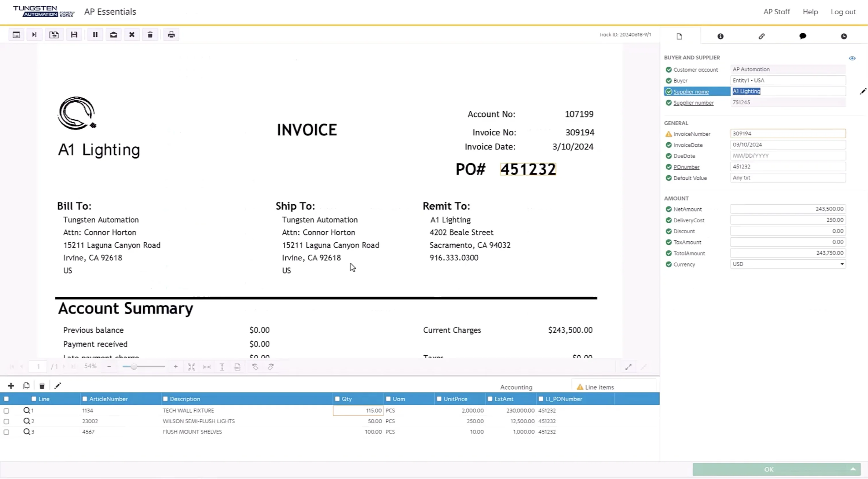The width and height of the screenshot is (868, 479).
Task: Delete line item with the table trash icon
Action: pyautogui.click(x=42, y=386)
